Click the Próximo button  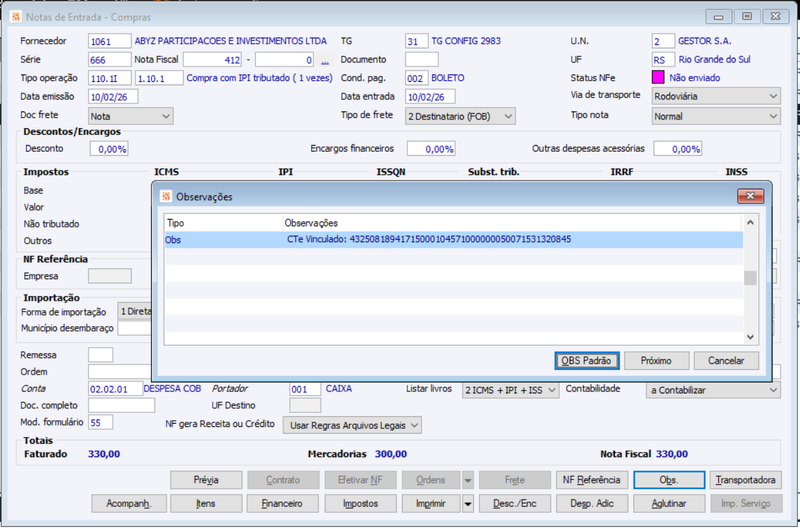[x=656, y=361]
